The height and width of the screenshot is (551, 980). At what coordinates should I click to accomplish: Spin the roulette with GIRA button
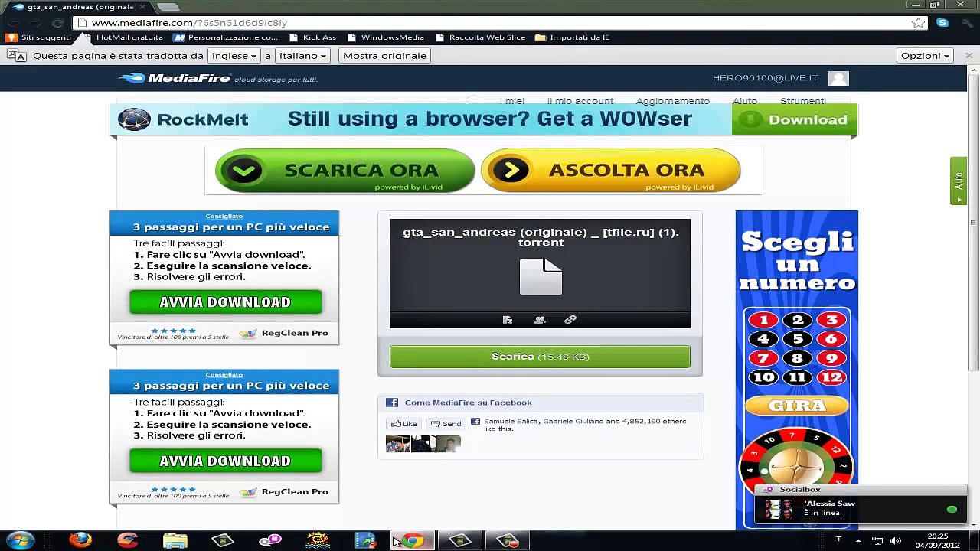pyautogui.click(x=796, y=406)
